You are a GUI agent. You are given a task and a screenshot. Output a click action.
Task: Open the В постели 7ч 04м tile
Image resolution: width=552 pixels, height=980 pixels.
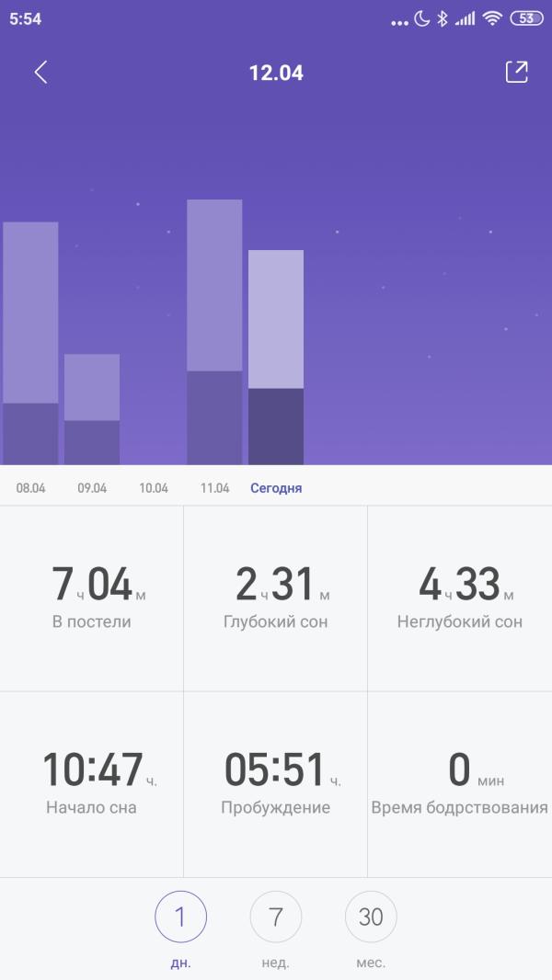92,598
